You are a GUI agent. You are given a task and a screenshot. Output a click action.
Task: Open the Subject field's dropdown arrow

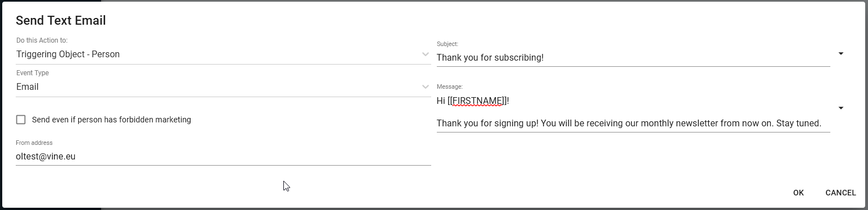[x=841, y=54]
